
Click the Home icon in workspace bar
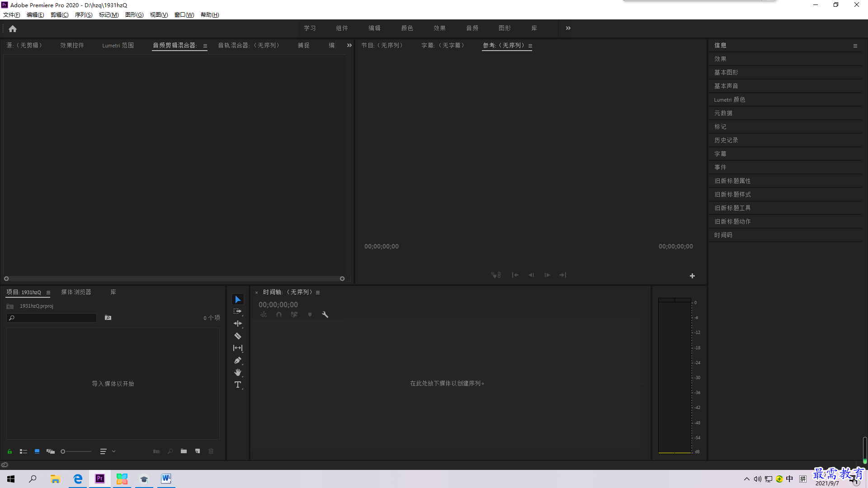[13, 29]
